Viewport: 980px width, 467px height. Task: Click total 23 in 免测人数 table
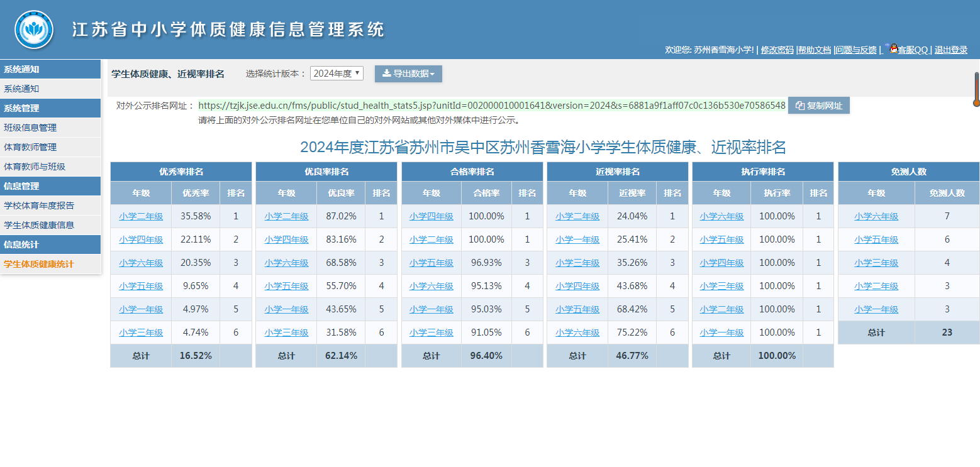[947, 332]
